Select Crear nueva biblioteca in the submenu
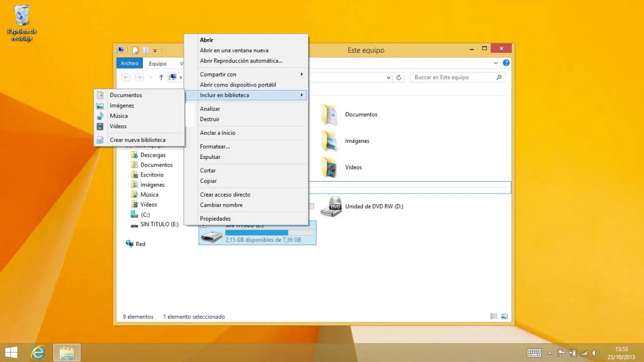 tap(137, 140)
